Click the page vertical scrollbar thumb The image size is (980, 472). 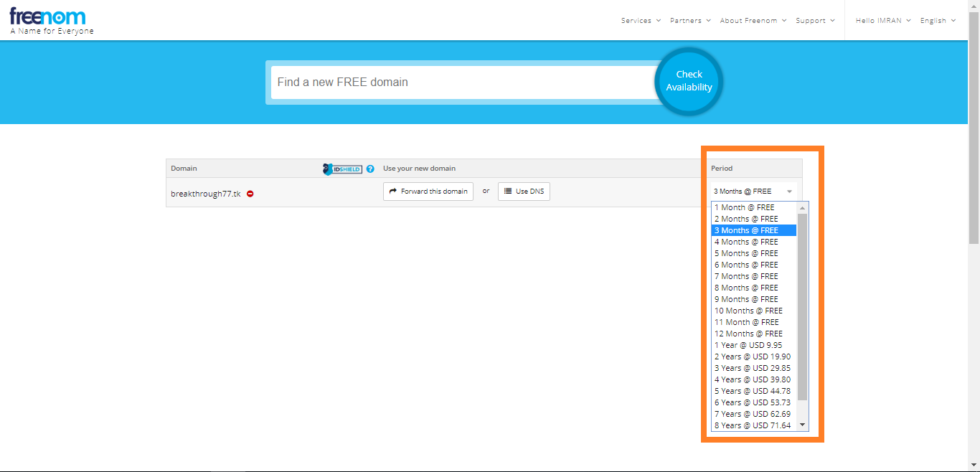click(974, 128)
